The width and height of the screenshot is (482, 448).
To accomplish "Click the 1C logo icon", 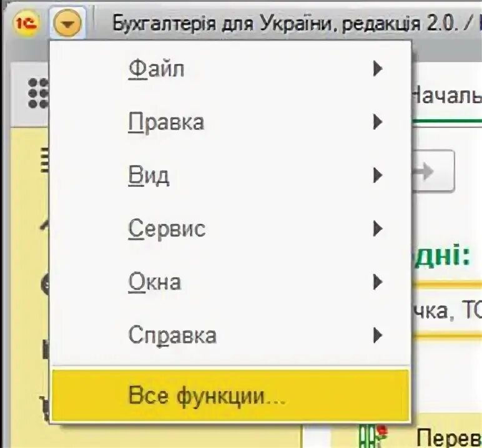I will coord(26,23).
